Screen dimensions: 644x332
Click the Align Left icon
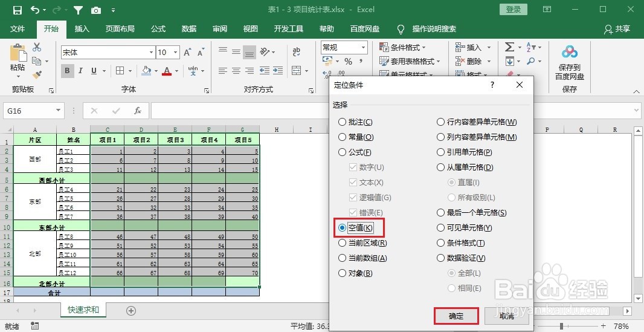(222, 71)
